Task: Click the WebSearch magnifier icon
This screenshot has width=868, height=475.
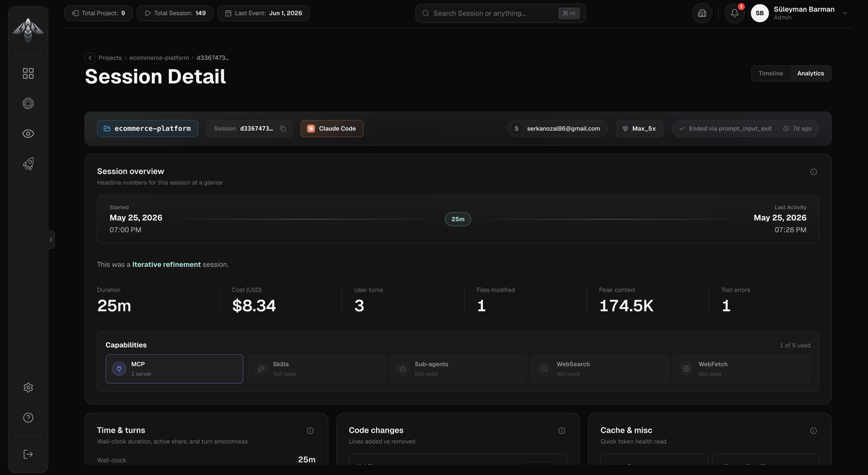Action: 545,369
